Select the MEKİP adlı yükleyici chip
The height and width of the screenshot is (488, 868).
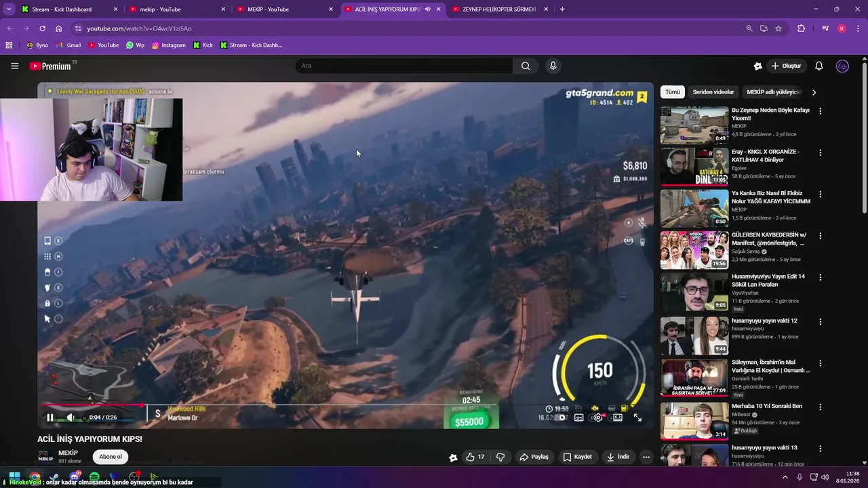[x=774, y=92]
